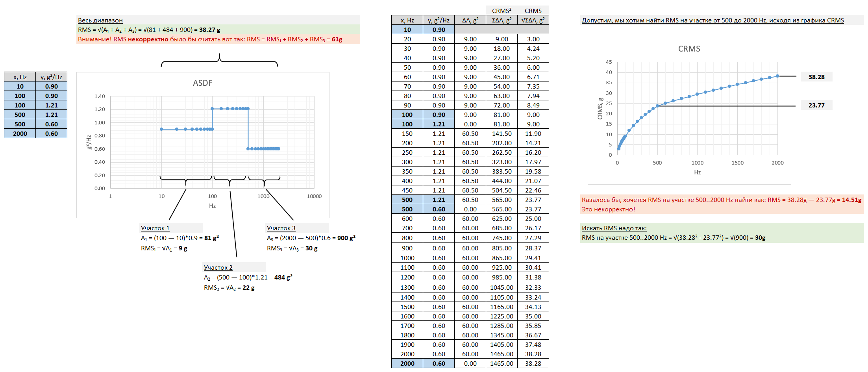This screenshot has height=372, width=868.
Task: Click the CRMS chart title
Action: click(689, 49)
